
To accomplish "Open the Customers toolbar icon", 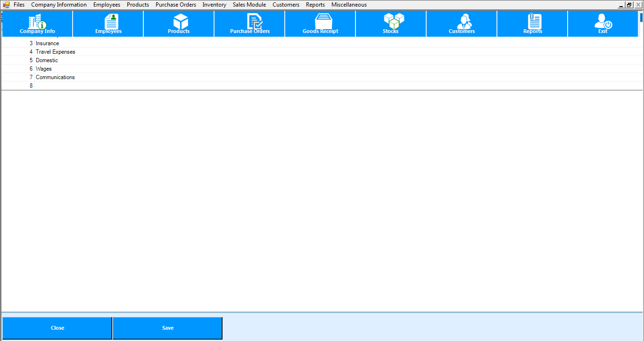I will [462, 24].
